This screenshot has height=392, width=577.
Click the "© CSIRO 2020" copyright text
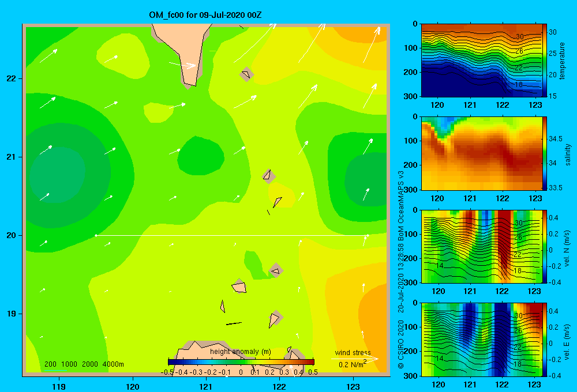[x=401, y=344]
